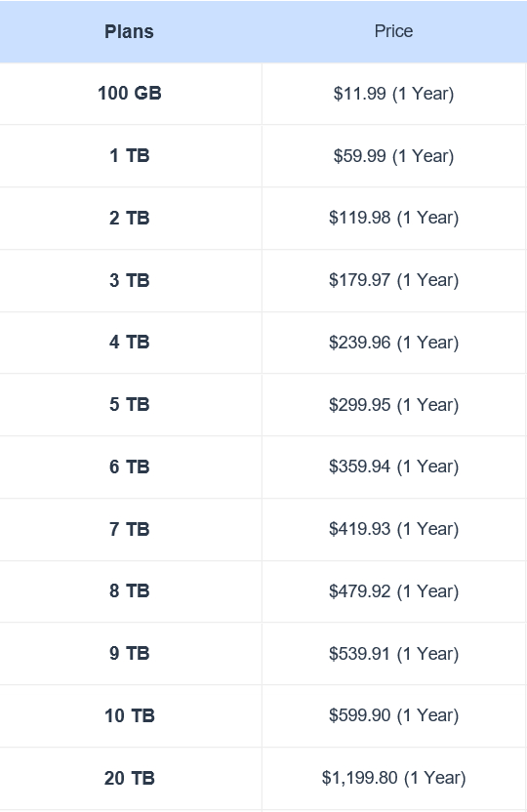Click the Plans column header
Viewport: 527px width, 812px height.
(130, 31)
